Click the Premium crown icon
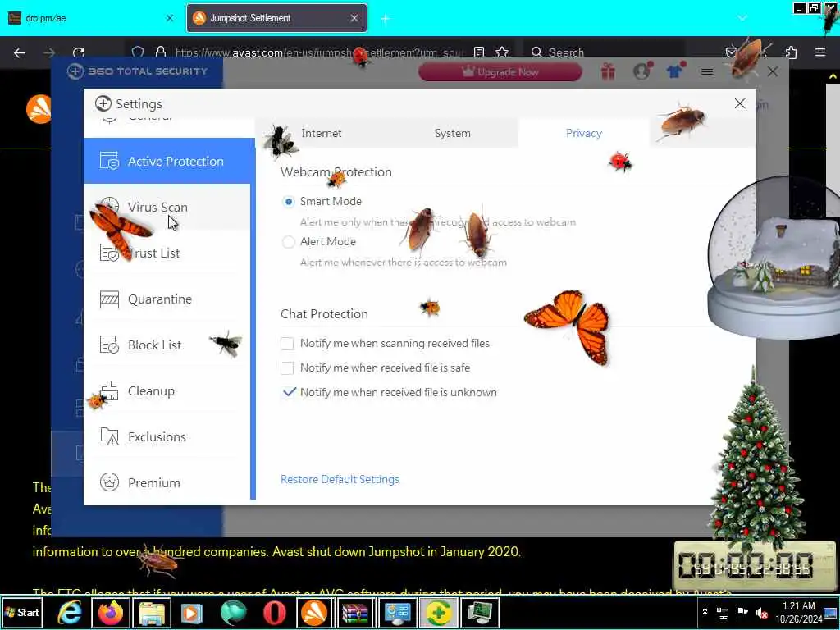This screenshot has width=840, height=630. coord(109,482)
